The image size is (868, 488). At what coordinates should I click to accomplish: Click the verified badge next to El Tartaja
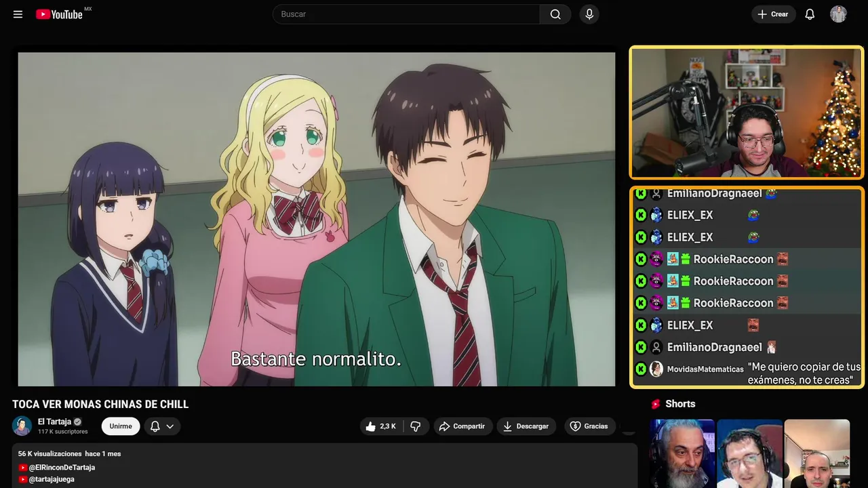tap(77, 422)
